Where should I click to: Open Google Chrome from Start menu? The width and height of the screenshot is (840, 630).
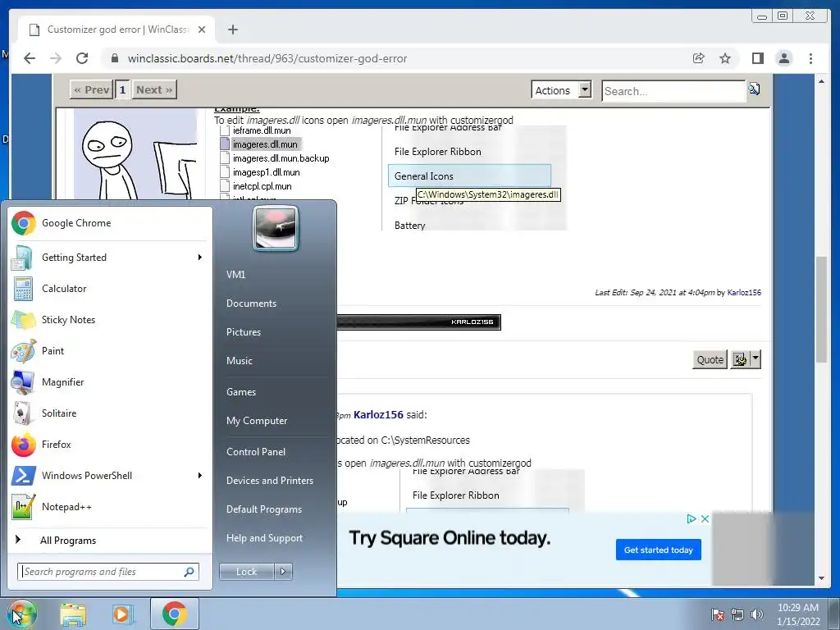[x=110, y=223]
